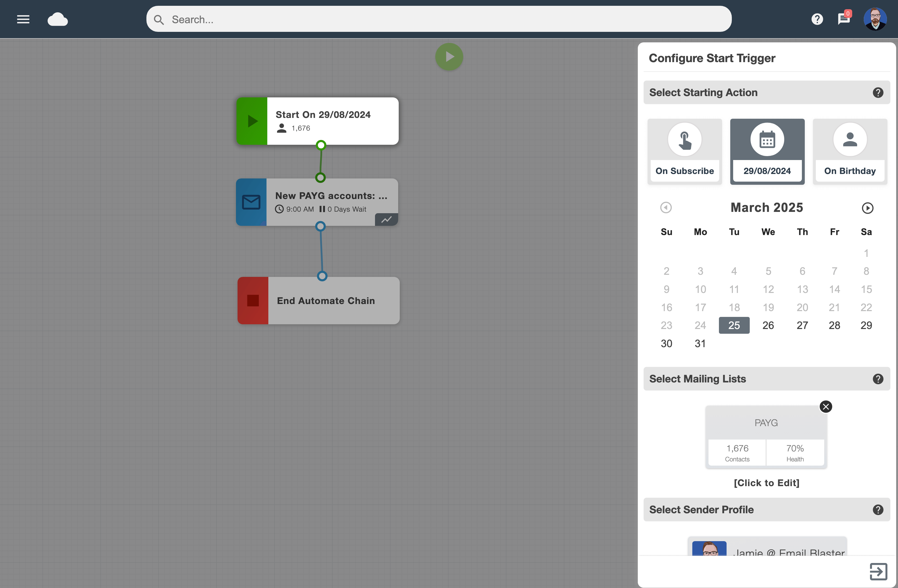
Task: Select the New PAYG accounts email node
Action: point(317,202)
